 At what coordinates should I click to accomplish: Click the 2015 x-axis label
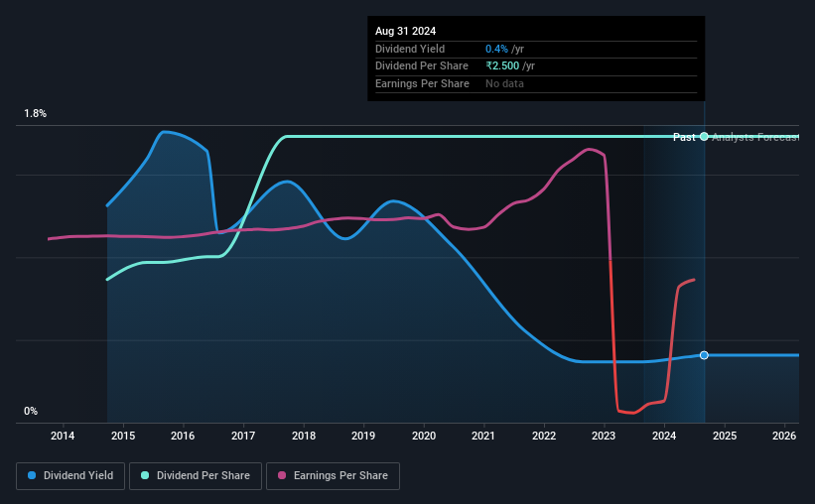[123, 436]
